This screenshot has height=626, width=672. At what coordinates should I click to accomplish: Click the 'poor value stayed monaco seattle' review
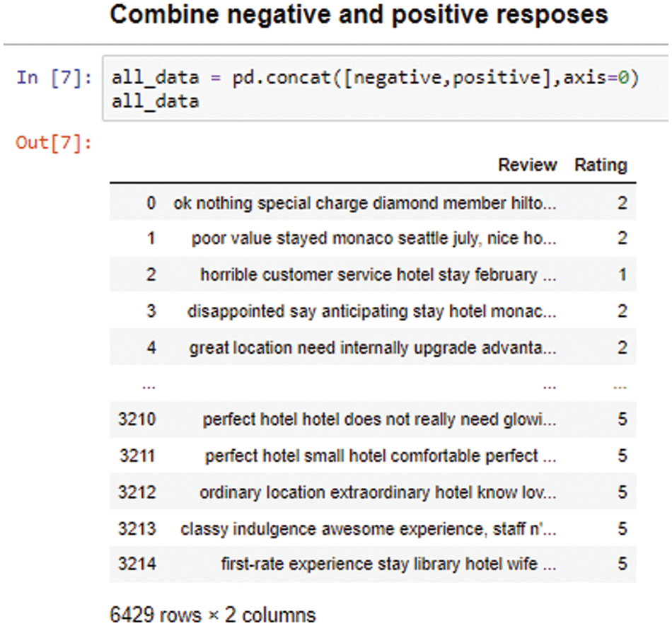coord(373,239)
